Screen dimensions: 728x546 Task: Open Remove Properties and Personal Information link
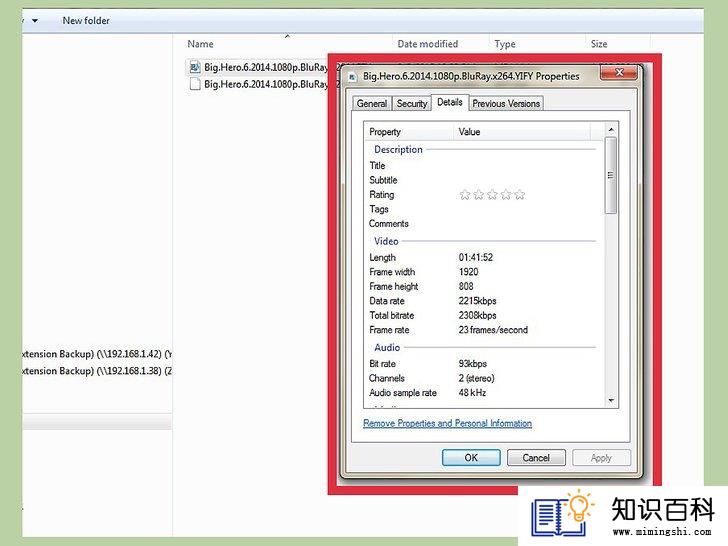[x=448, y=423]
